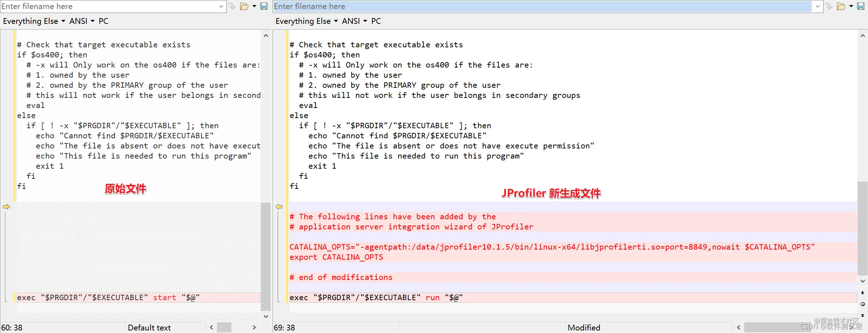Click right pane 'eval' line
This screenshot has width=868, height=333.
pos(308,105)
